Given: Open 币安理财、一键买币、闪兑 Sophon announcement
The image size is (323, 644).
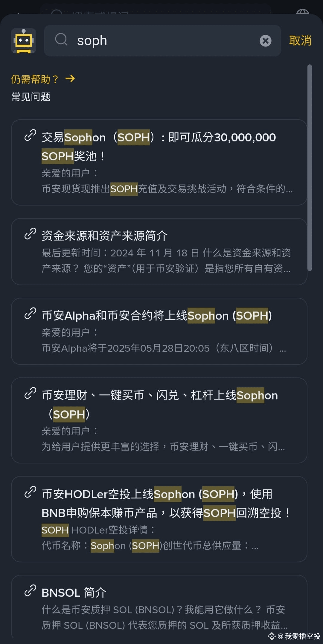Looking at the screenshot, I should click(x=159, y=421).
